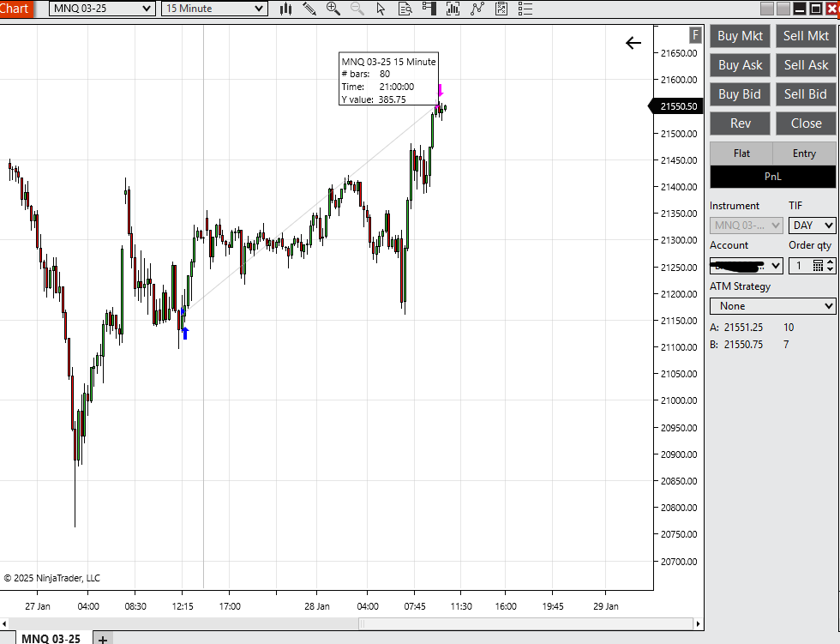Click the 27 Jan date axis label
The width and height of the screenshot is (840, 644).
click(x=38, y=606)
